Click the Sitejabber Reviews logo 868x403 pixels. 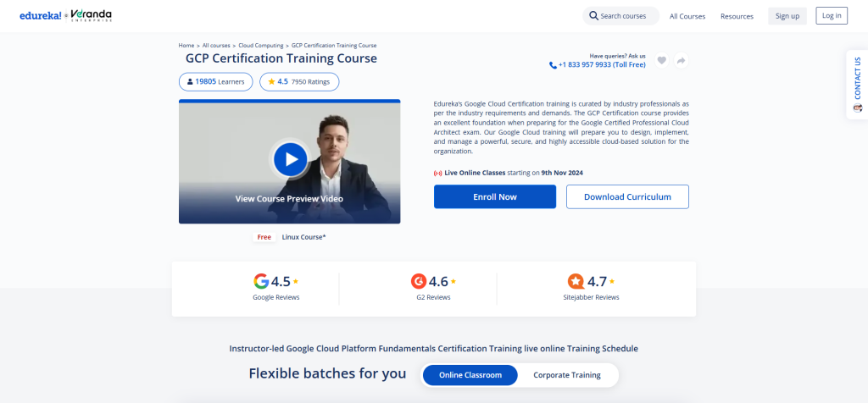tap(576, 281)
